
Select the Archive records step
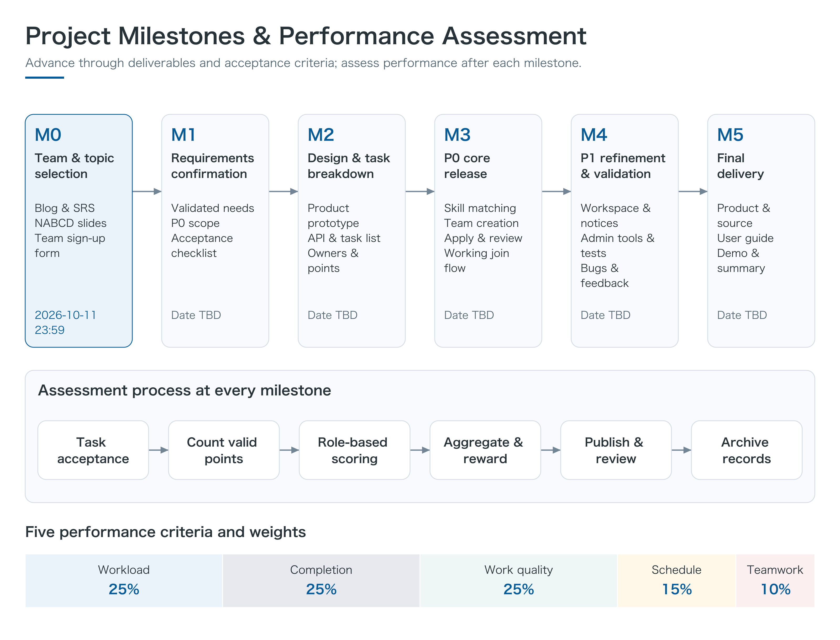[747, 450]
